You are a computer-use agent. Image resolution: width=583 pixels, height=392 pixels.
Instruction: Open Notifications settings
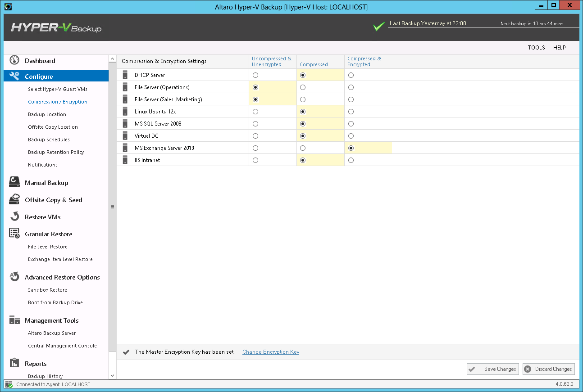pyautogui.click(x=43, y=165)
